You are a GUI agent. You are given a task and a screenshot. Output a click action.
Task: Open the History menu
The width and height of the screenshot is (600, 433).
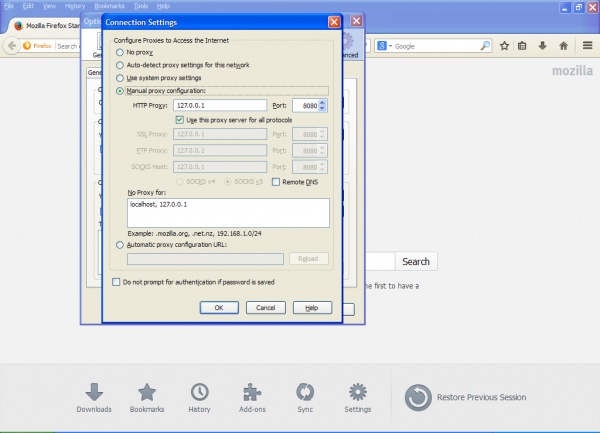coord(75,6)
